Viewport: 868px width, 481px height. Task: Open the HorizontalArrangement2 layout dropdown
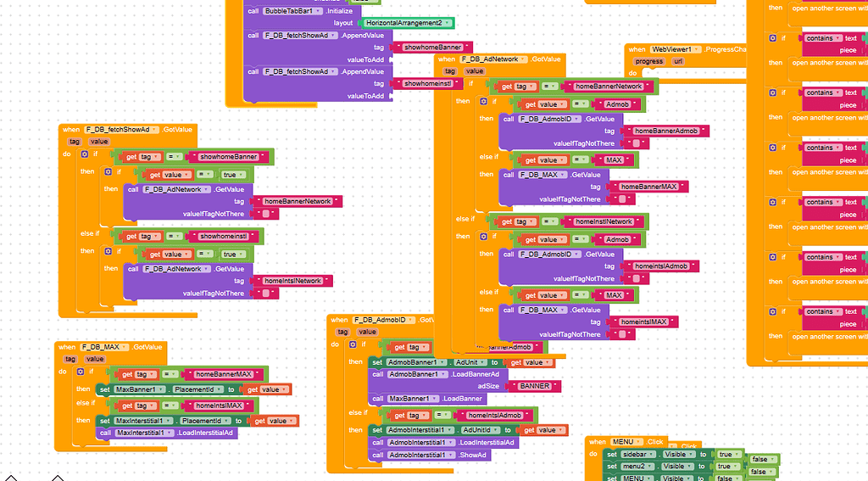(407, 23)
